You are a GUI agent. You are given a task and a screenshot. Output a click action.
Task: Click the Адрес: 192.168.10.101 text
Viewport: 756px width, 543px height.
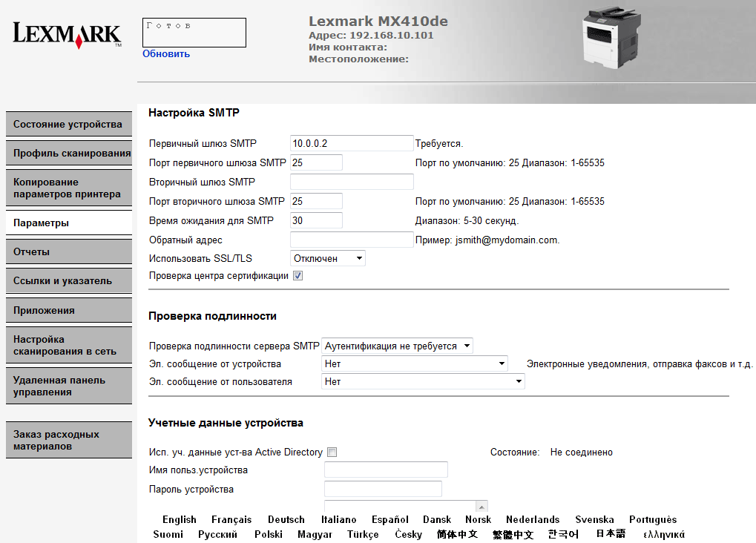(371, 35)
